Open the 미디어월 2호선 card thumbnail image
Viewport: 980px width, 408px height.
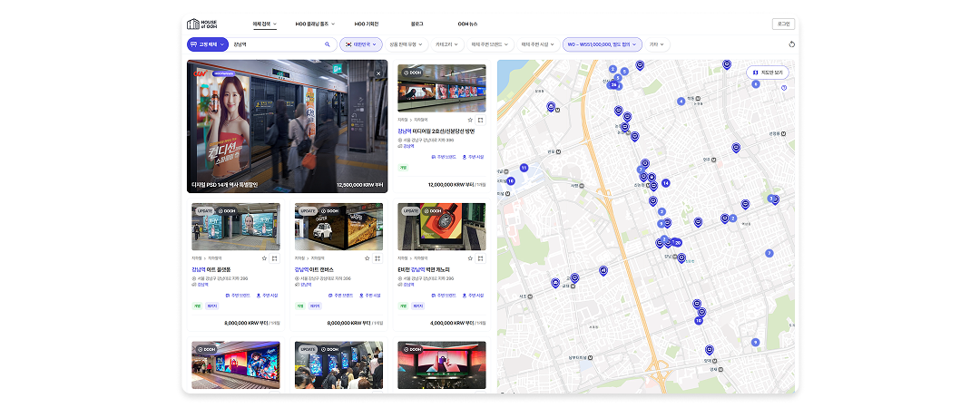442,88
